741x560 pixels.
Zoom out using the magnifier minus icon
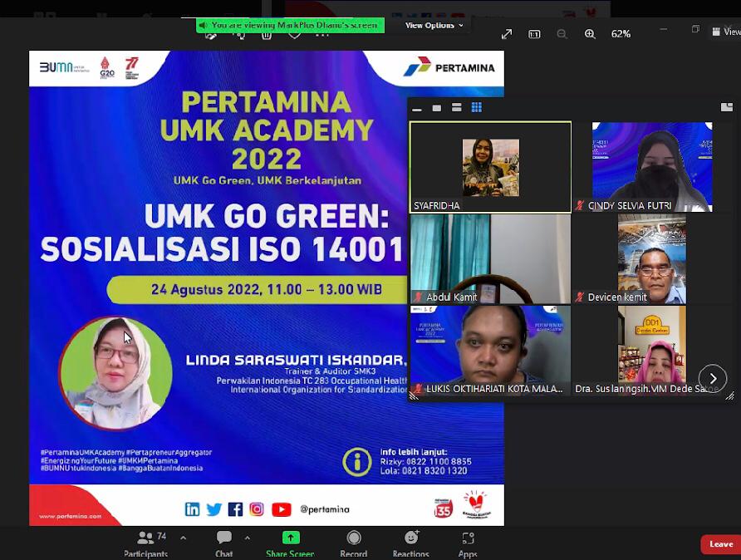562,34
